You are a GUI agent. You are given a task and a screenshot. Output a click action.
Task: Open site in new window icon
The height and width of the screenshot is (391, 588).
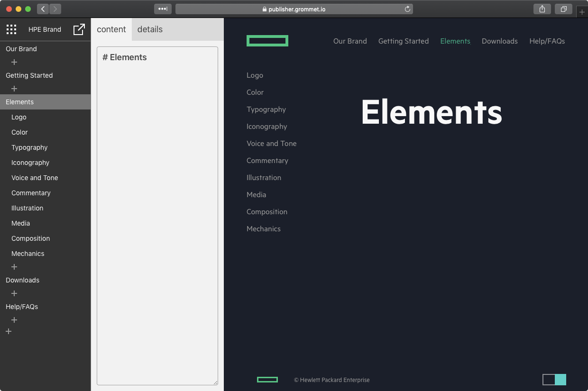(x=79, y=29)
